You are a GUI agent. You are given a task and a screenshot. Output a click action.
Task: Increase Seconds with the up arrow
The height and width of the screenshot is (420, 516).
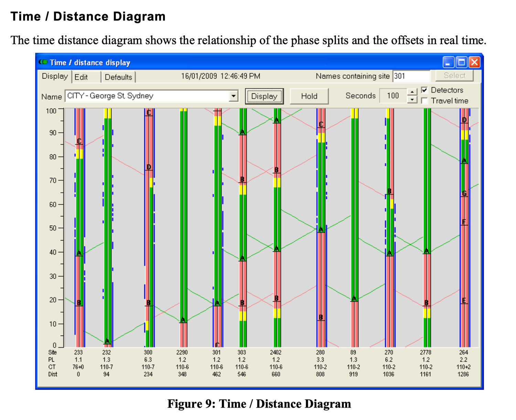coord(412,92)
